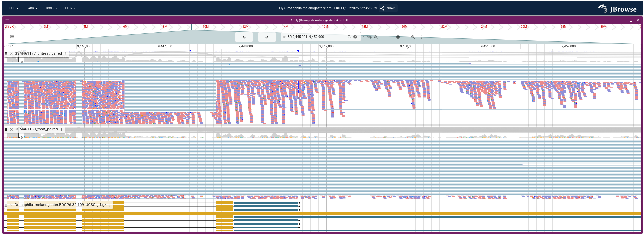This screenshot has height=234, width=644.
Task: Click the location search box
Action: [313, 37]
